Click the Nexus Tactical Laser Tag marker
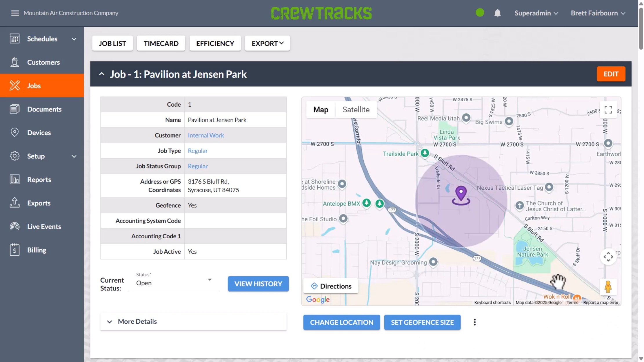Image resolution: width=644 pixels, height=362 pixels. (x=549, y=187)
